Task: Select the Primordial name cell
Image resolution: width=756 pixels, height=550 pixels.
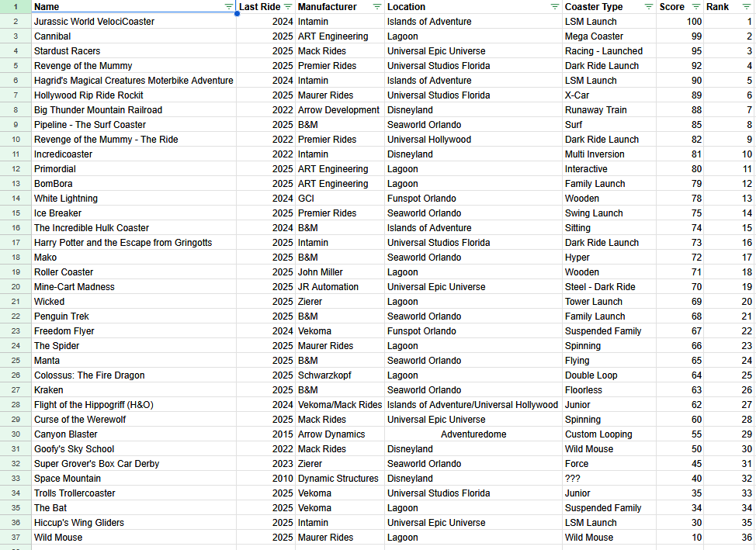Action: point(134,169)
